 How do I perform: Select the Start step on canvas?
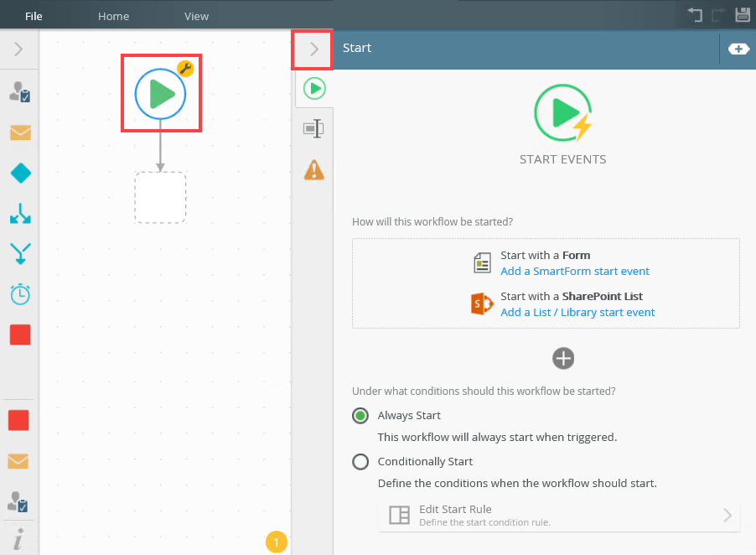point(160,94)
